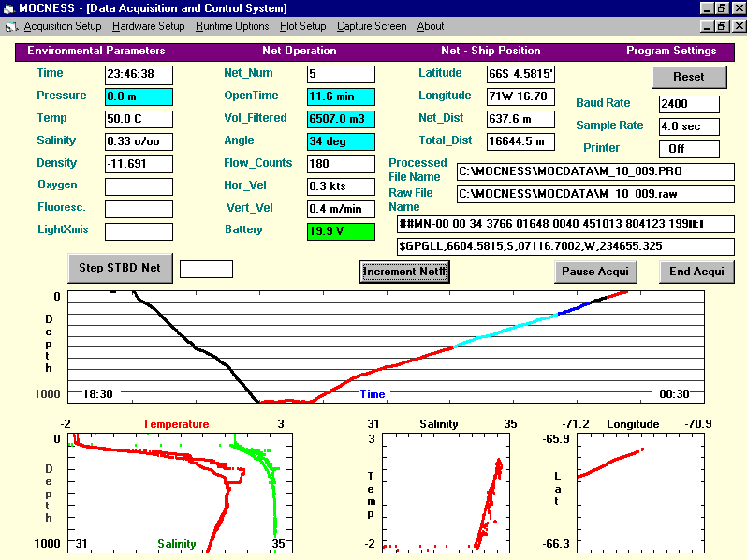This screenshot has width=747, height=560.
Task: Click the Printer field showing Off
Action: tap(689, 149)
